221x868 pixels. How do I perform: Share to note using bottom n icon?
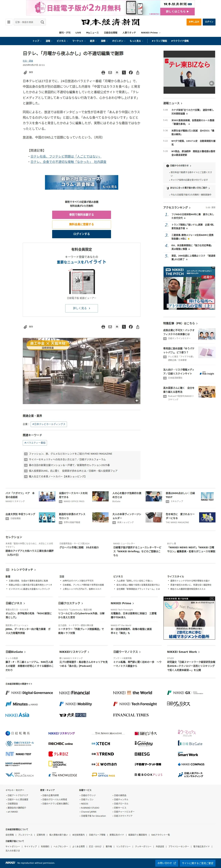pyautogui.click(x=117, y=327)
